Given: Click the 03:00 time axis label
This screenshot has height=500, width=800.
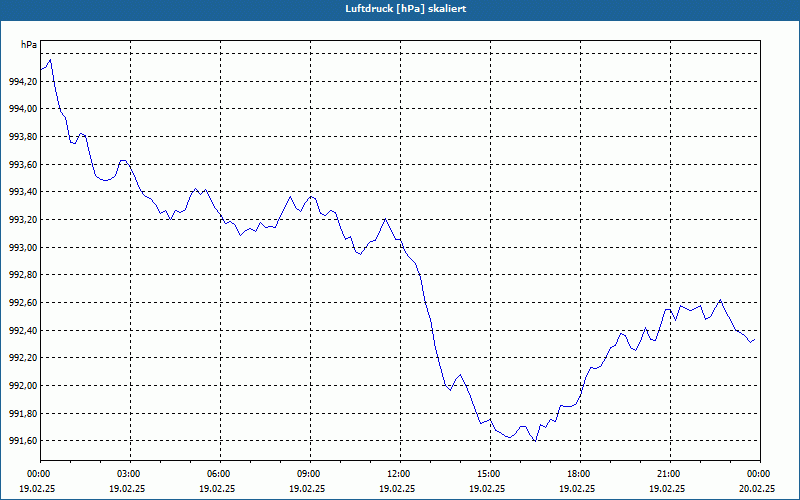Looking at the screenshot, I should 131,474.
